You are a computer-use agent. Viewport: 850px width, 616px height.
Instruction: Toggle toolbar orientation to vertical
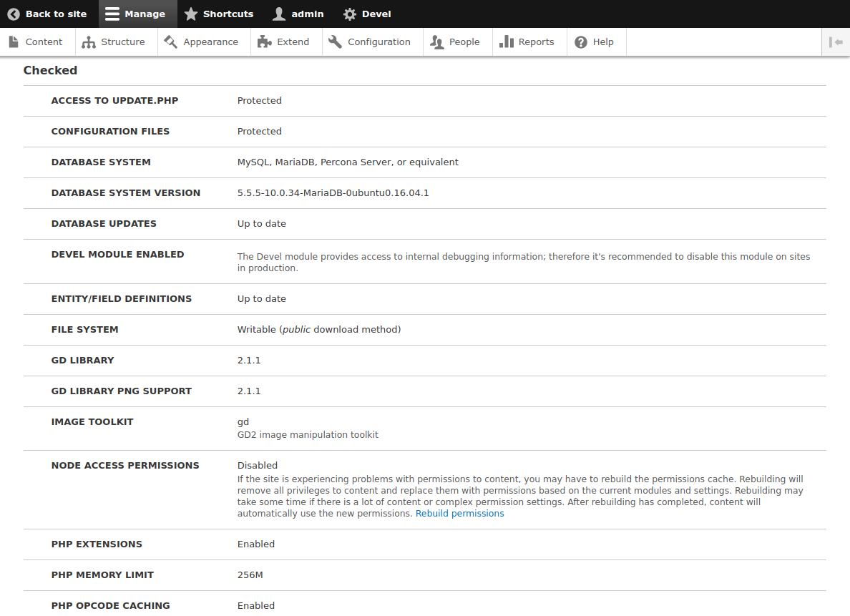(836, 41)
